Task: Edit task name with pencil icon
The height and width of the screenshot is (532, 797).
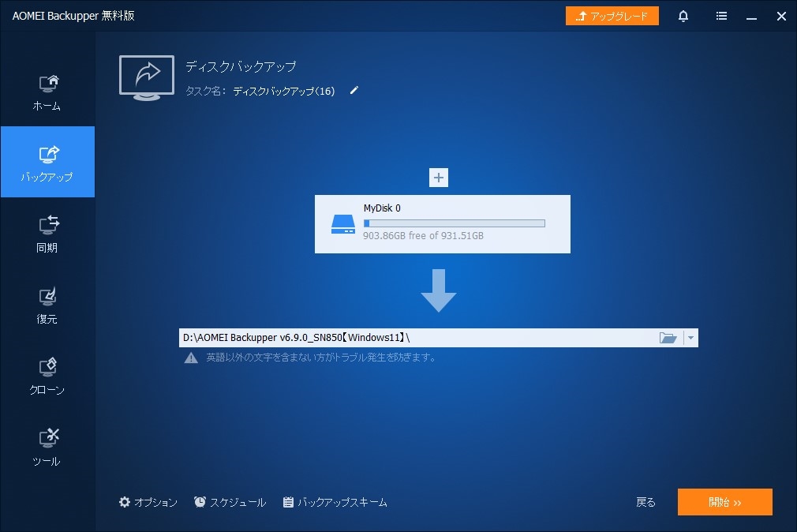Action: (354, 91)
